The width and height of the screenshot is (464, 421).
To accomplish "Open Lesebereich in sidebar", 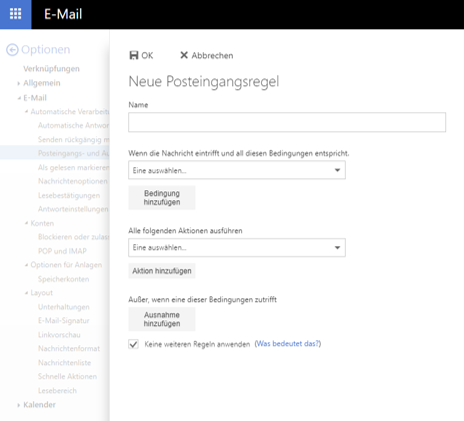I will [57, 391].
